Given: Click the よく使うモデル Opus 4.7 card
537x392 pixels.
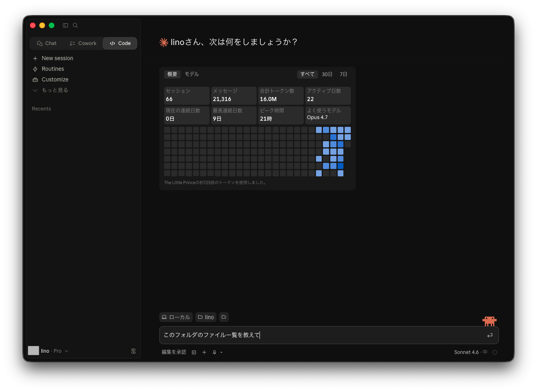Looking at the screenshot, I should (328, 115).
